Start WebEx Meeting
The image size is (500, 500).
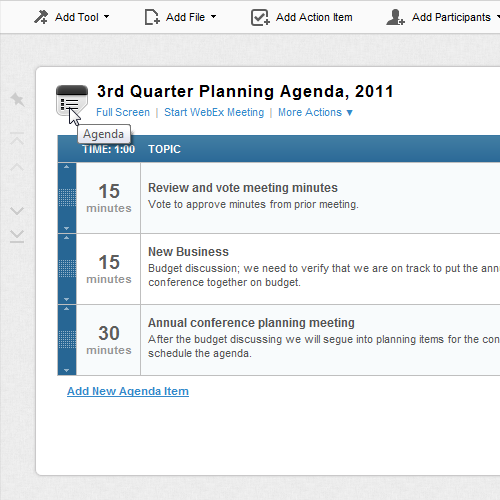[x=214, y=112]
